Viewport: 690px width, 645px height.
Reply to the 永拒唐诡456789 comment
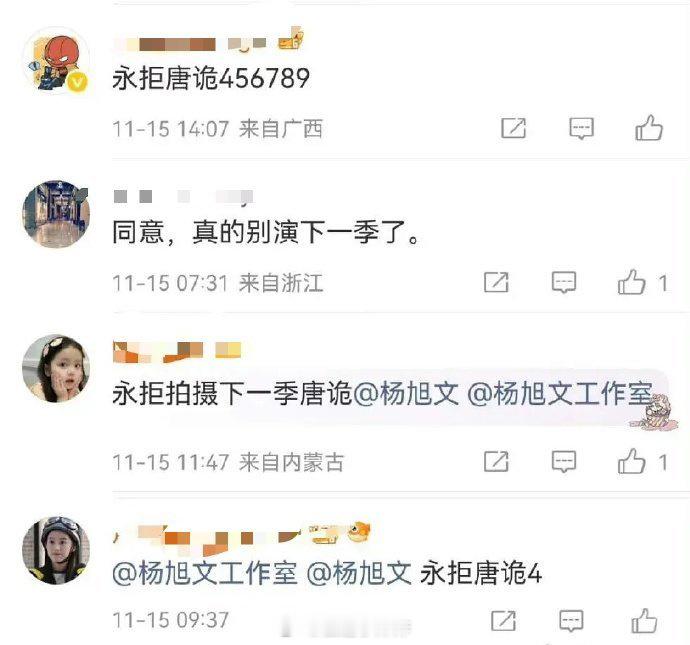pos(581,128)
